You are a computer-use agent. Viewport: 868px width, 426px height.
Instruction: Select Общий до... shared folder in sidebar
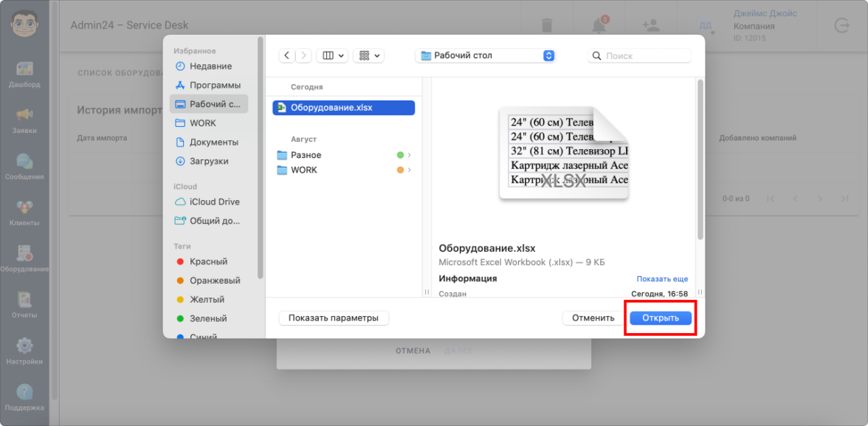(x=209, y=221)
